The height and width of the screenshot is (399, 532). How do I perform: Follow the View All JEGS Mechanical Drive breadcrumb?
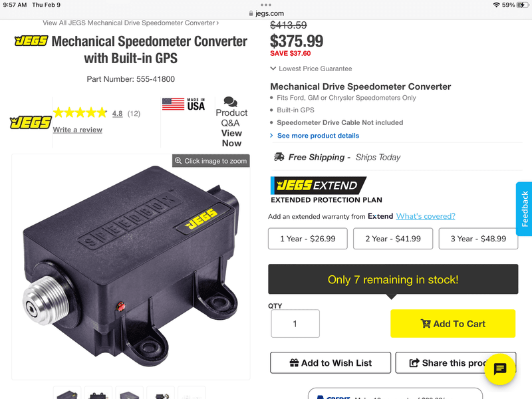(x=131, y=23)
